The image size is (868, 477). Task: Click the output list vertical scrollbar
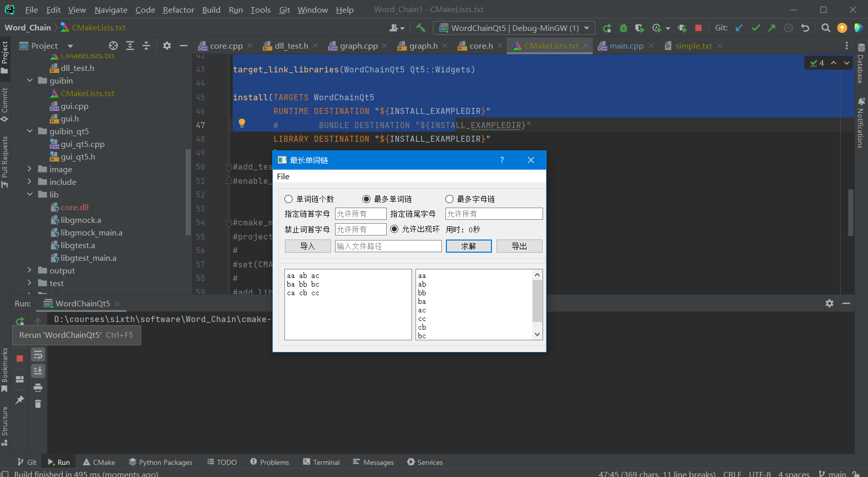point(537,301)
